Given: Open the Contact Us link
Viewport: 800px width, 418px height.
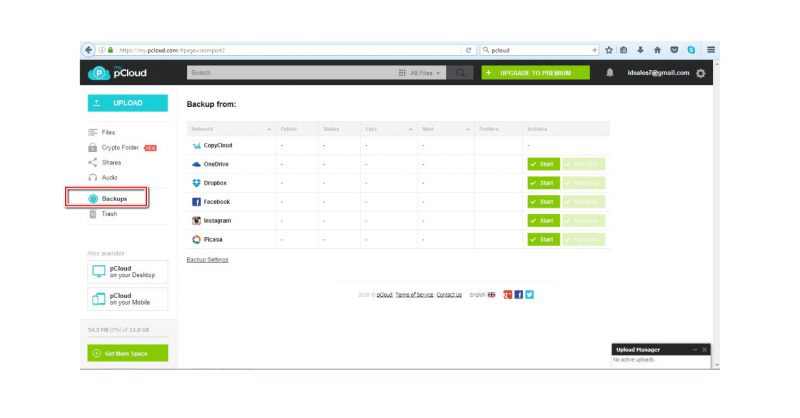Looking at the screenshot, I should point(449,294).
